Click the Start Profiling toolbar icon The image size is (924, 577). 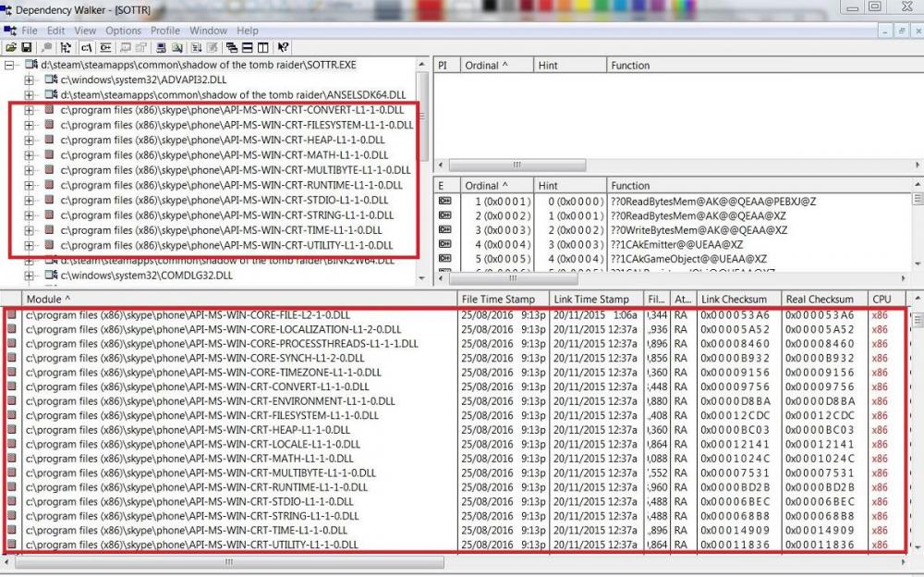pyautogui.click(x=196, y=48)
